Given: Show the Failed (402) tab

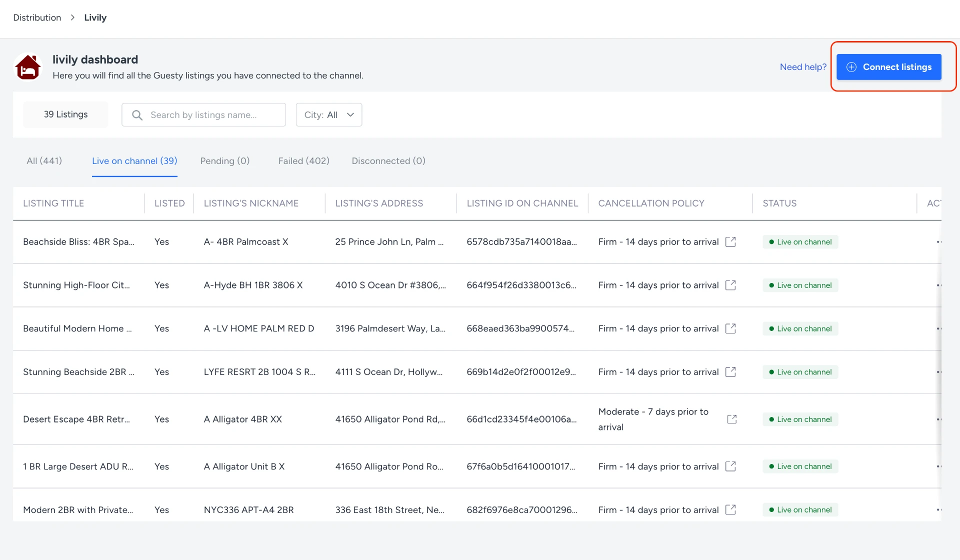Looking at the screenshot, I should (304, 161).
